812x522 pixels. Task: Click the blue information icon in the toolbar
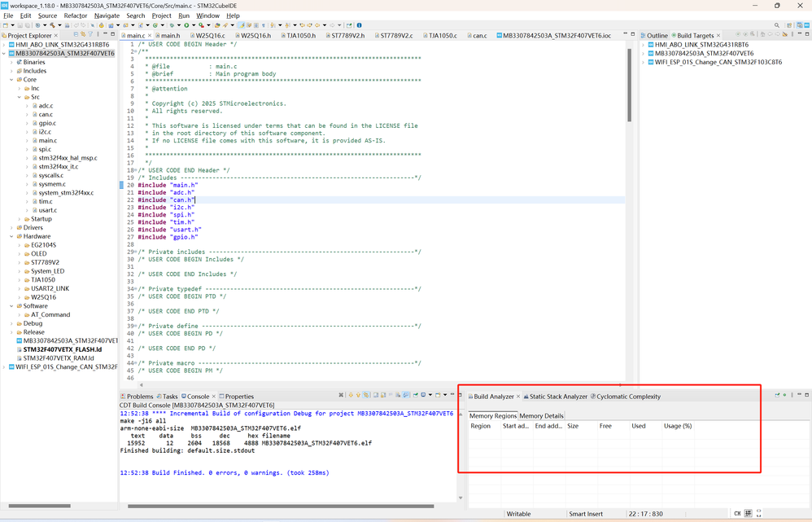(x=359, y=25)
